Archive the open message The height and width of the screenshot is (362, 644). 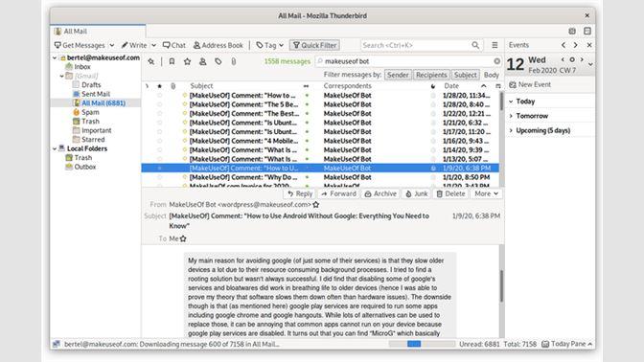(380, 193)
